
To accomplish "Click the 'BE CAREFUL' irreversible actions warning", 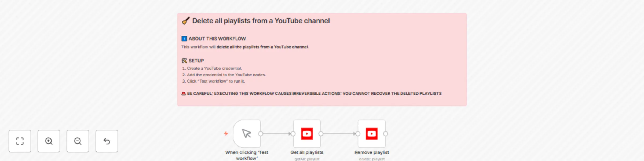I will (x=314, y=94).
